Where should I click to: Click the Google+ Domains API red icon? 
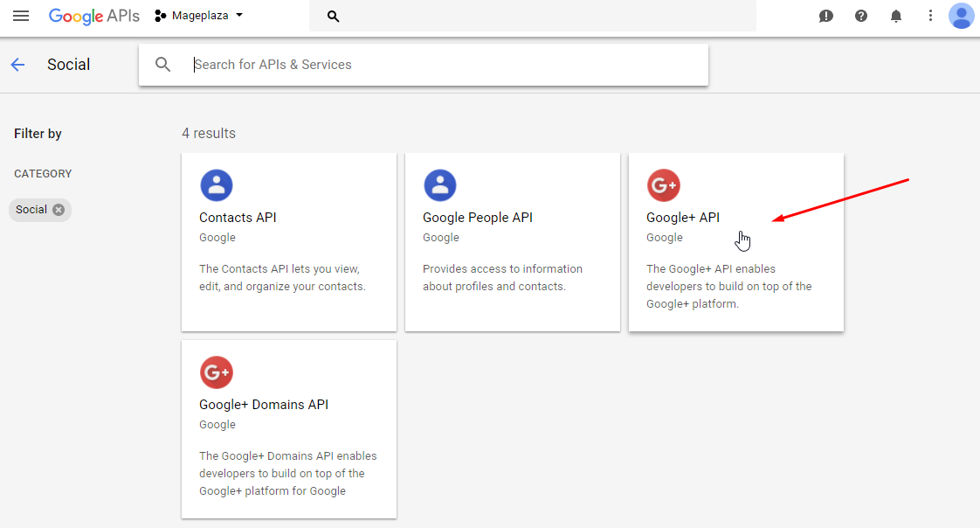[216, 372]
